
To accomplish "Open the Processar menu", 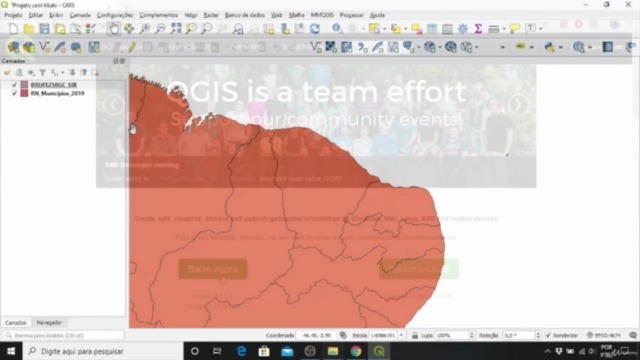I will [351, 15].
